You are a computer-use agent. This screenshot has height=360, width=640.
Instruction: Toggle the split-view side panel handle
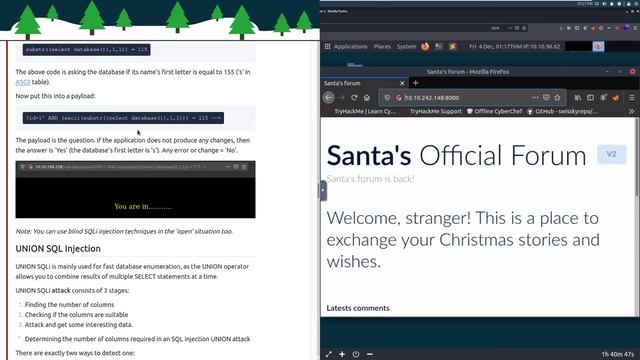323,191
